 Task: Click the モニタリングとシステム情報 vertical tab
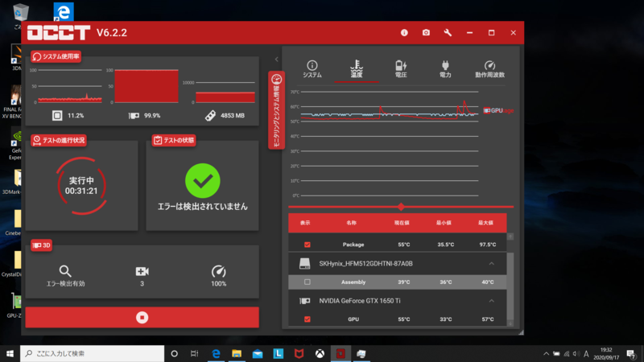pos(276,110)
